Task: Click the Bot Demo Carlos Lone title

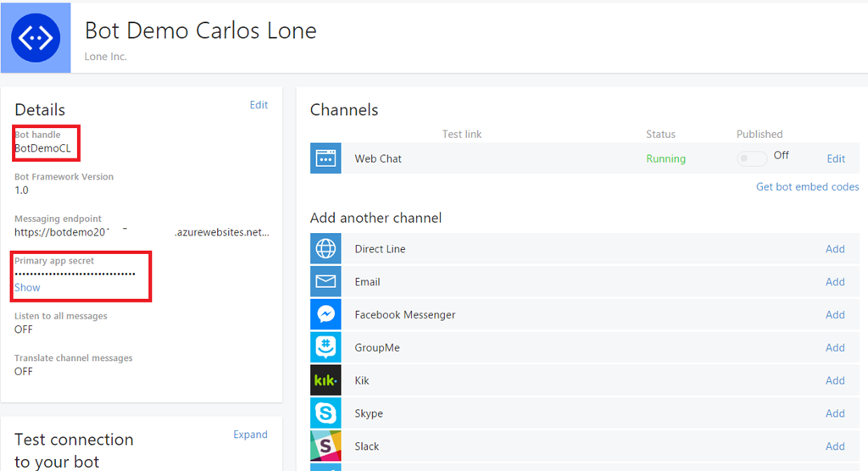Action: [x=200, y=30]
